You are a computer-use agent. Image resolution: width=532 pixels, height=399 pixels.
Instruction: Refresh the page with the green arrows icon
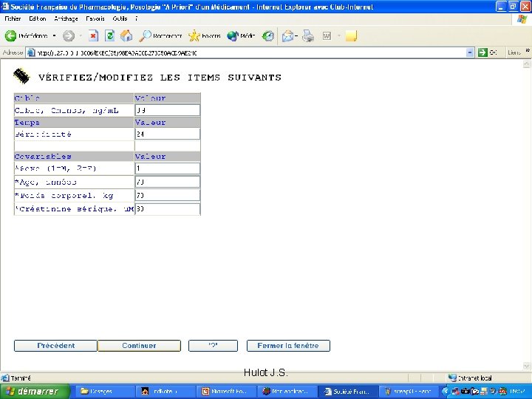(109, 35)
